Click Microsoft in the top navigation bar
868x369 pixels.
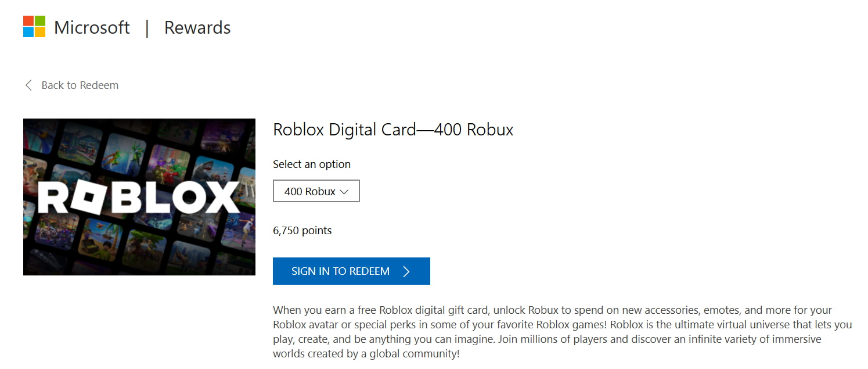tap(92, 27)
